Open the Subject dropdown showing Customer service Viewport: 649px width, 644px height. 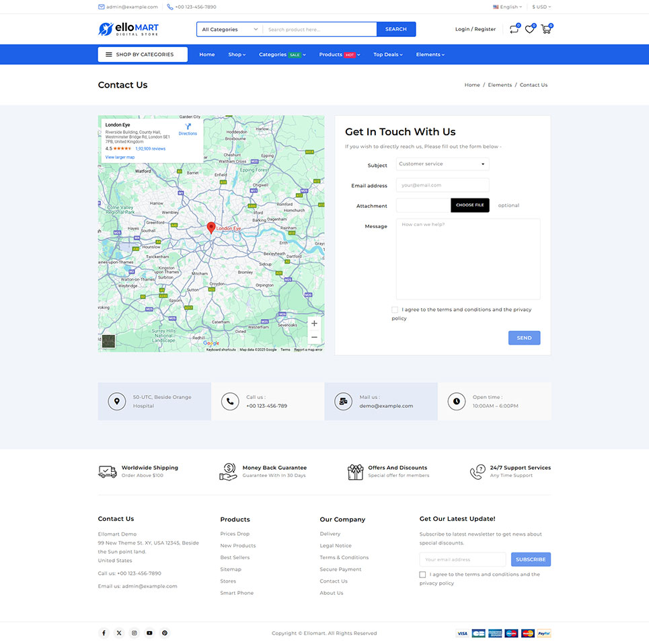coord(442,164)
